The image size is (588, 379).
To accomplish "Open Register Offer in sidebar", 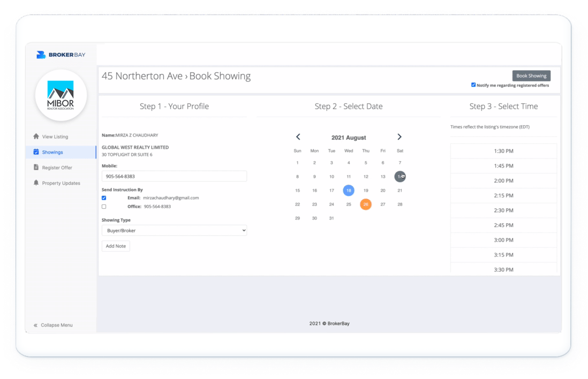I will pos(57,168).
